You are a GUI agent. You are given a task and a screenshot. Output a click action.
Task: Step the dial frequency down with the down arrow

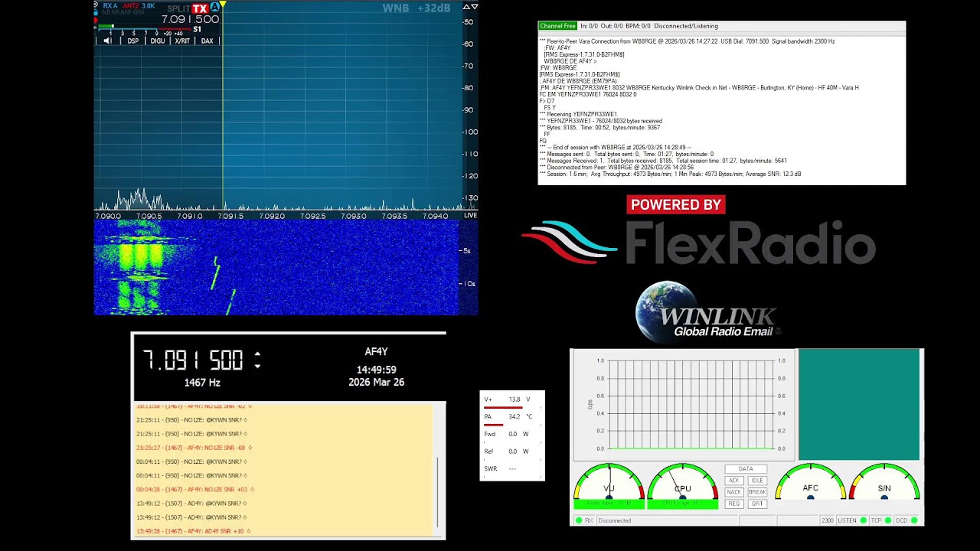tap(257, 366)
